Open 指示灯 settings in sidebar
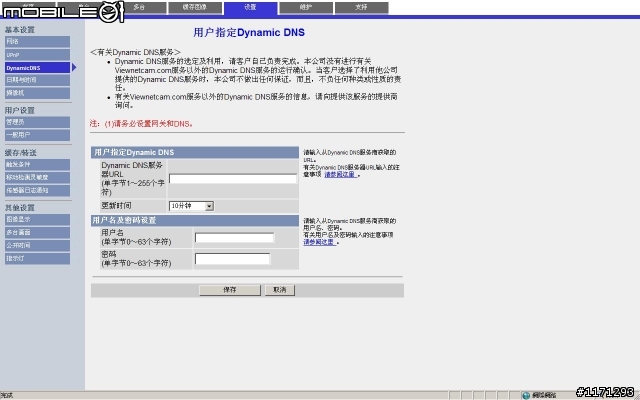Viewport: 640px width, 400px height. pyautogui.click(x=38, y=259)
